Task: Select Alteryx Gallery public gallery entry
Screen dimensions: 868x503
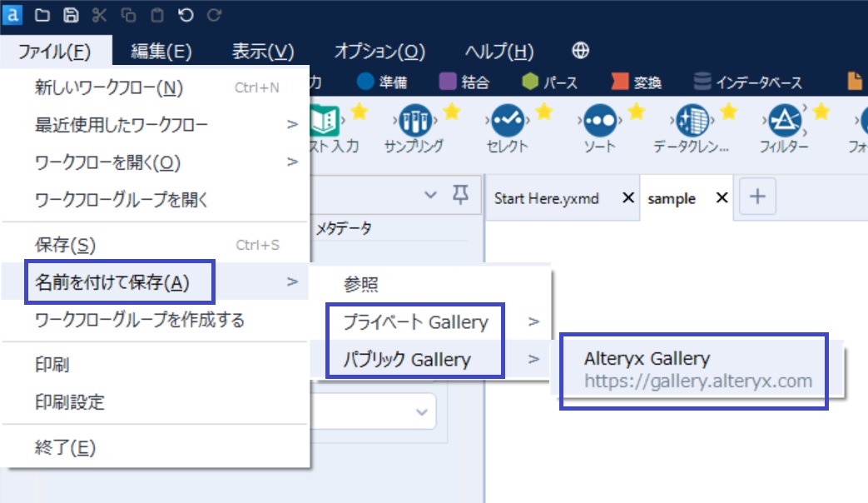Action: 697,370
